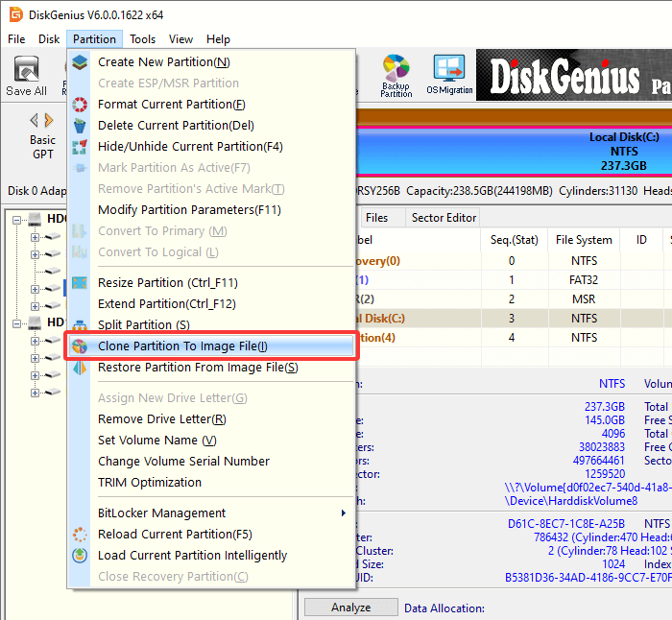Screen dimensions: 672x620
Task: Click the Delete Current Partition bin icon
Action: pos(81,126)
